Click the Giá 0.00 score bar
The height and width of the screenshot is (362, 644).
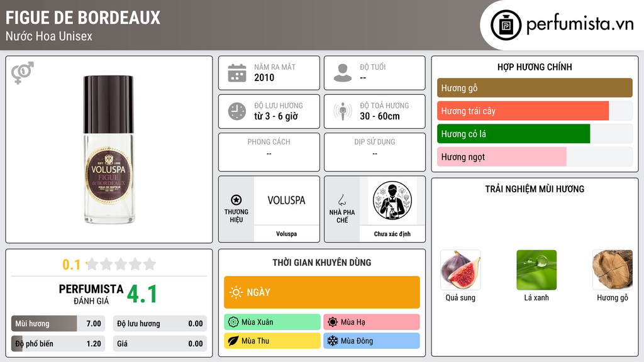[160, 344]
